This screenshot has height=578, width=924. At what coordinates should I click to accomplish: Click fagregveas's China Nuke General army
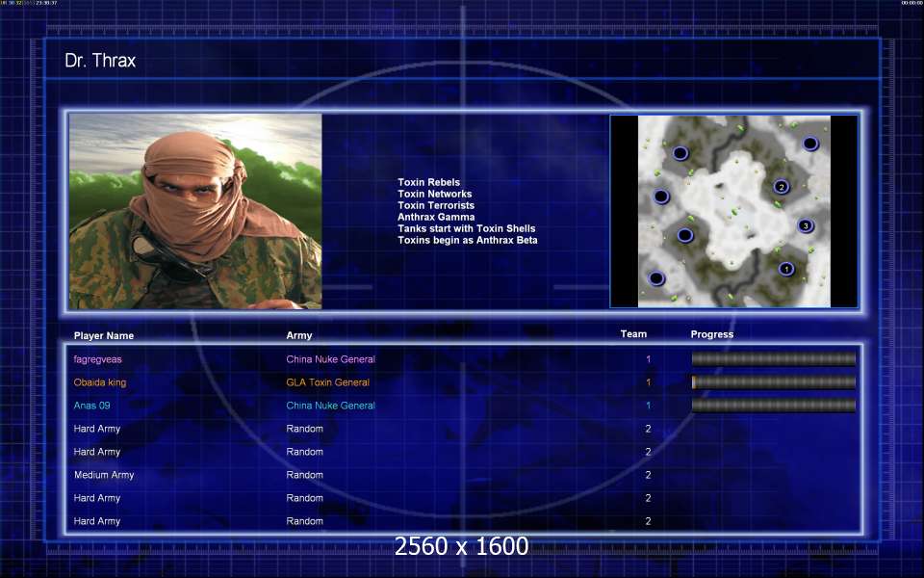point(330,359)
